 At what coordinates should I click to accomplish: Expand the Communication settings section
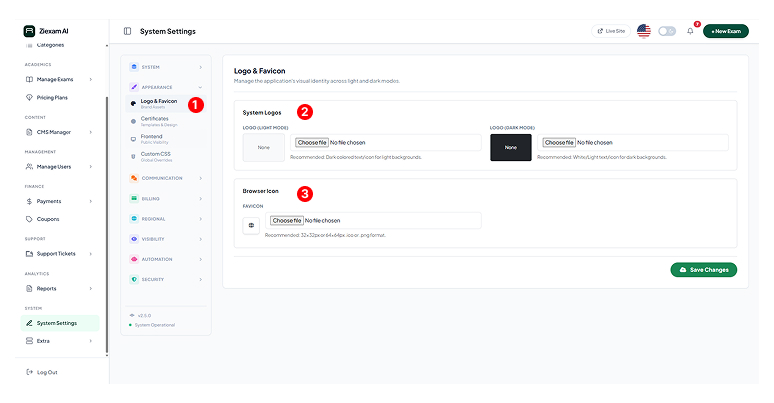(165, 178)
